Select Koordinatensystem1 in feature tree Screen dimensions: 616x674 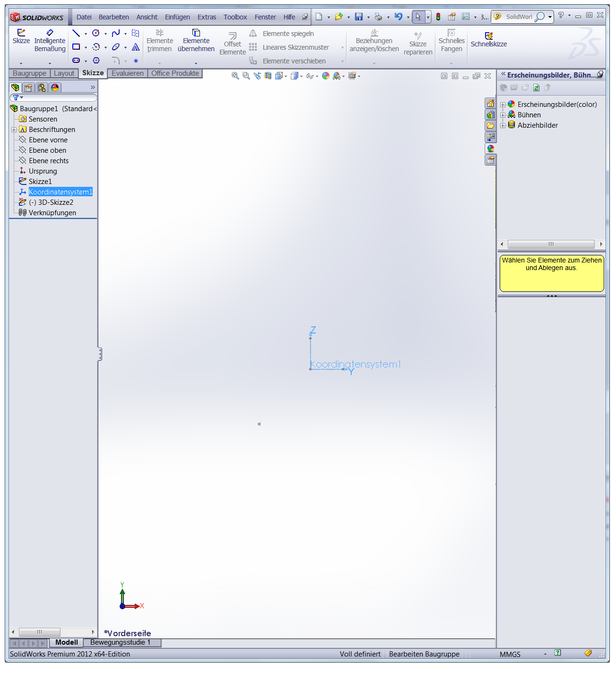(x=61, y=192)
